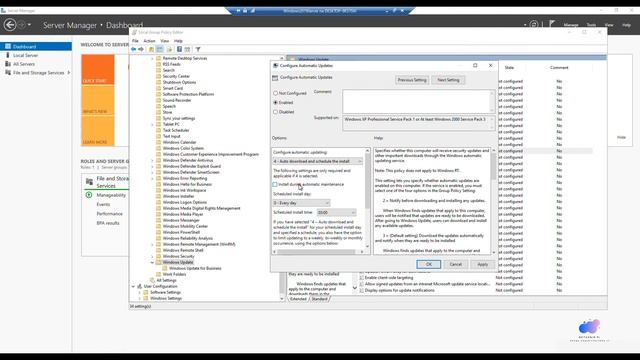This screenshot has width=640, height=360.
Task: Select the Windows Security tree item
Action: 178,256
